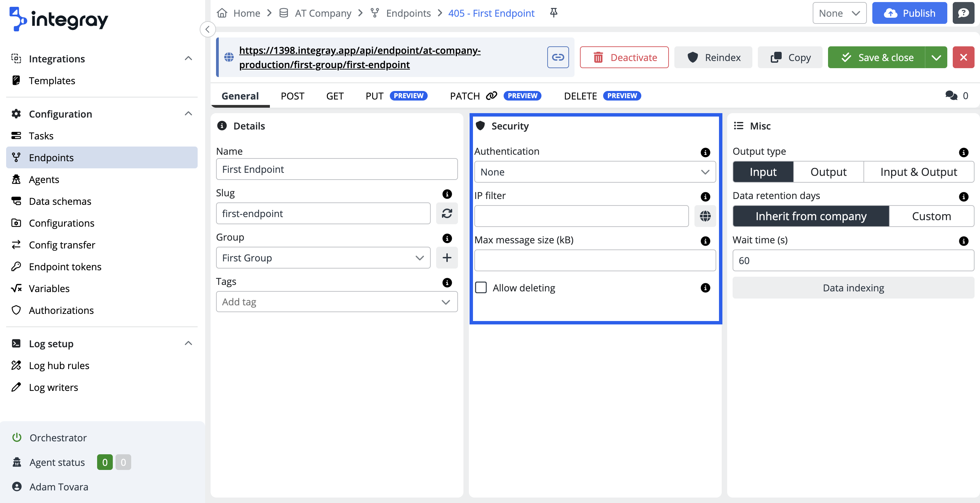The image size is (980, 503).
Task: Collapse the Log setup sidebar section
Action: tap(188, 343)
